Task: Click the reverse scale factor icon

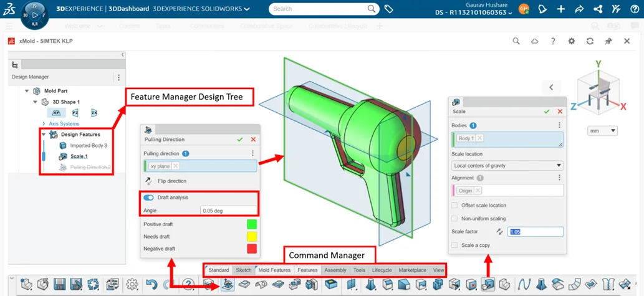Action: 499,232
